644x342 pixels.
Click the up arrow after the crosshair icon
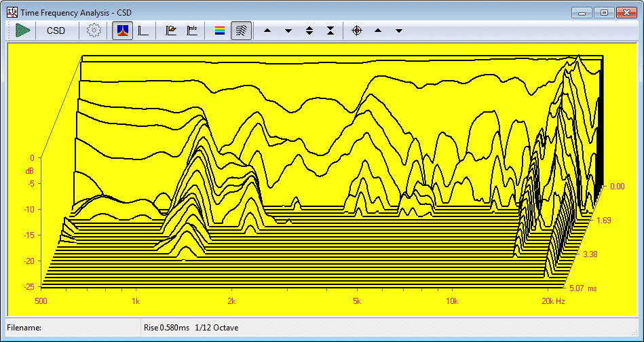pyautogui.click(x=378, y=31)
